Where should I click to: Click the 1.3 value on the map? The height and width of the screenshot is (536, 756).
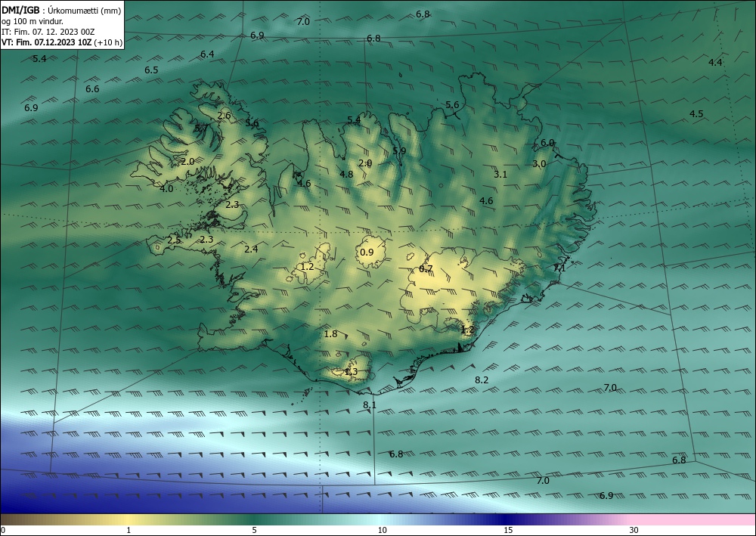[x=351, y=372]
